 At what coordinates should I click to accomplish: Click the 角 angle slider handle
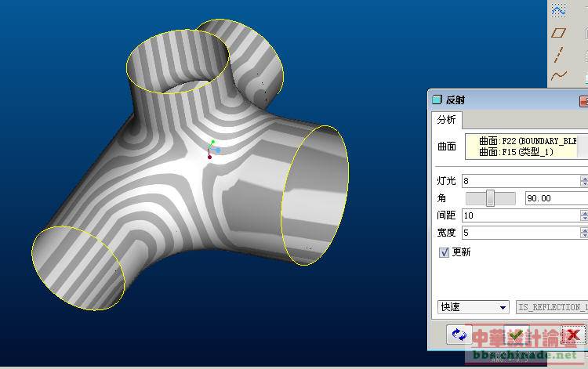(490, 198)
